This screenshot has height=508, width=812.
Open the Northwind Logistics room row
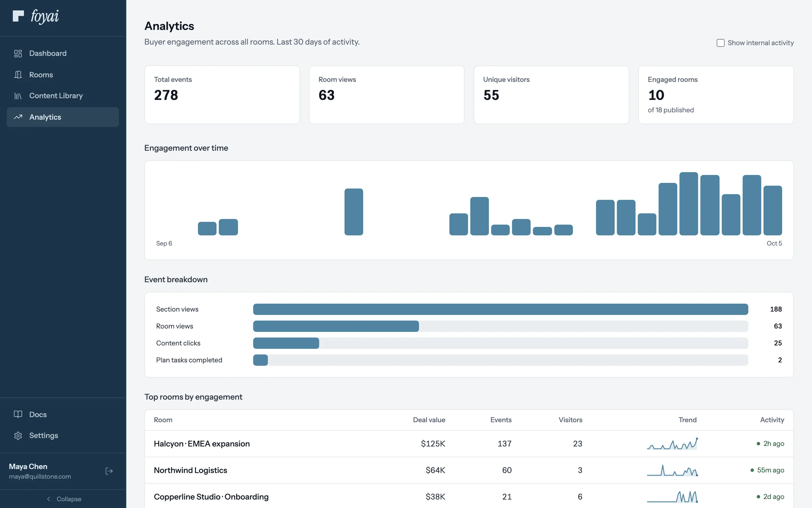coord(469,470)
